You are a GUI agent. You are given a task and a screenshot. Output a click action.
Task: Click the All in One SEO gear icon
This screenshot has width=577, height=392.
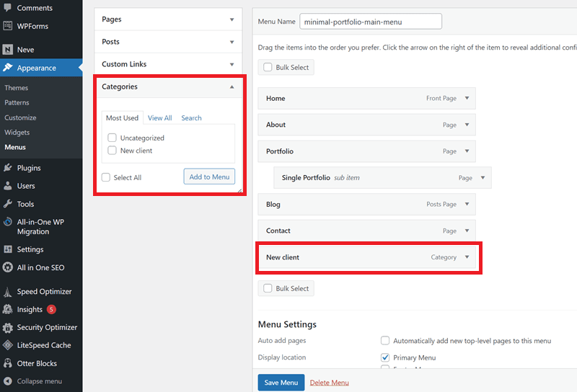point(7,267)
